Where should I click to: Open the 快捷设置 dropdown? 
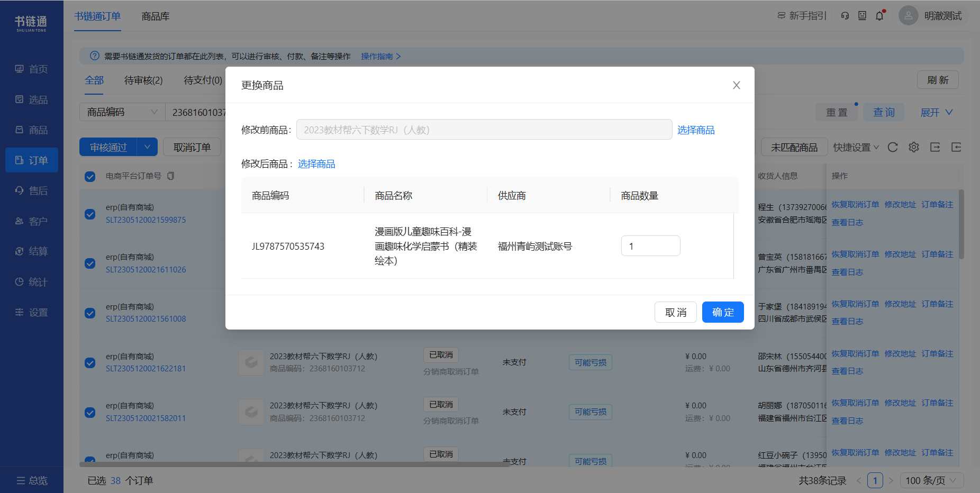[x=856, y=148]
